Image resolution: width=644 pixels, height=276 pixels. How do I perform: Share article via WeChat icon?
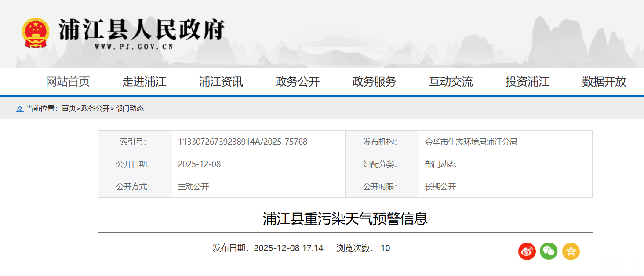click(549, 251)
